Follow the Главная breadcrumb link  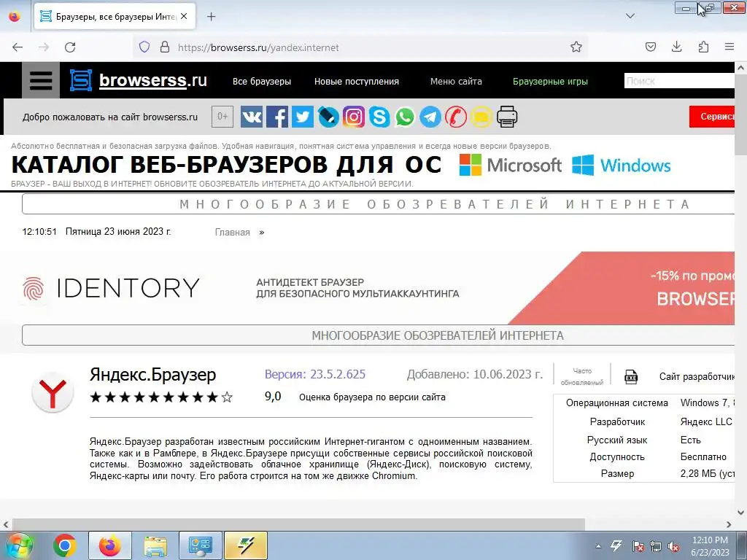(x=232, y=233)
